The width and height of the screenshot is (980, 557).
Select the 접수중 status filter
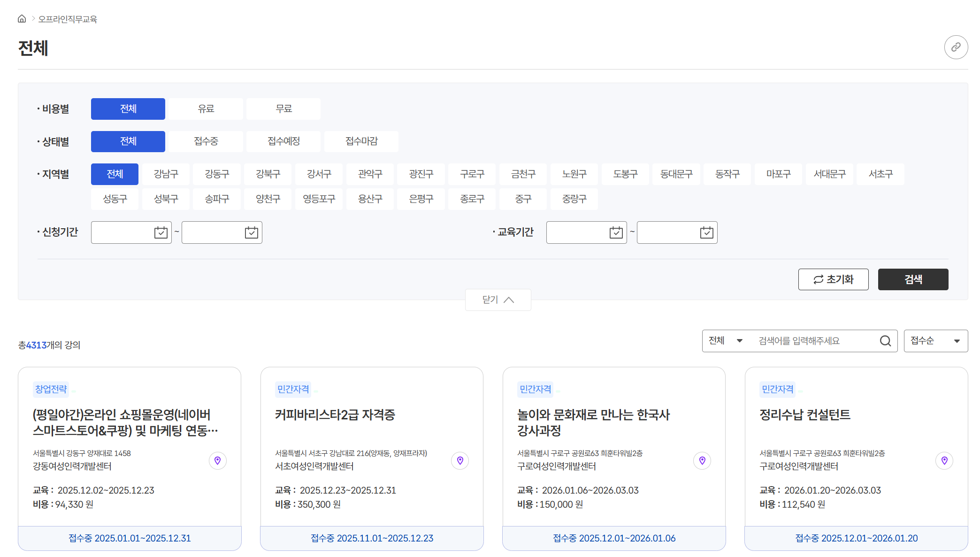pyautogui.click(x=206, y=141)
